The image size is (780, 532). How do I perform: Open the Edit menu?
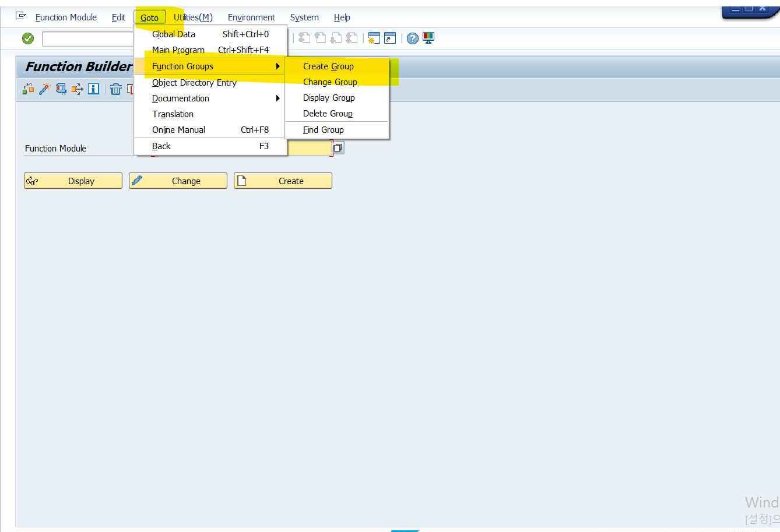tap(118, 17)
